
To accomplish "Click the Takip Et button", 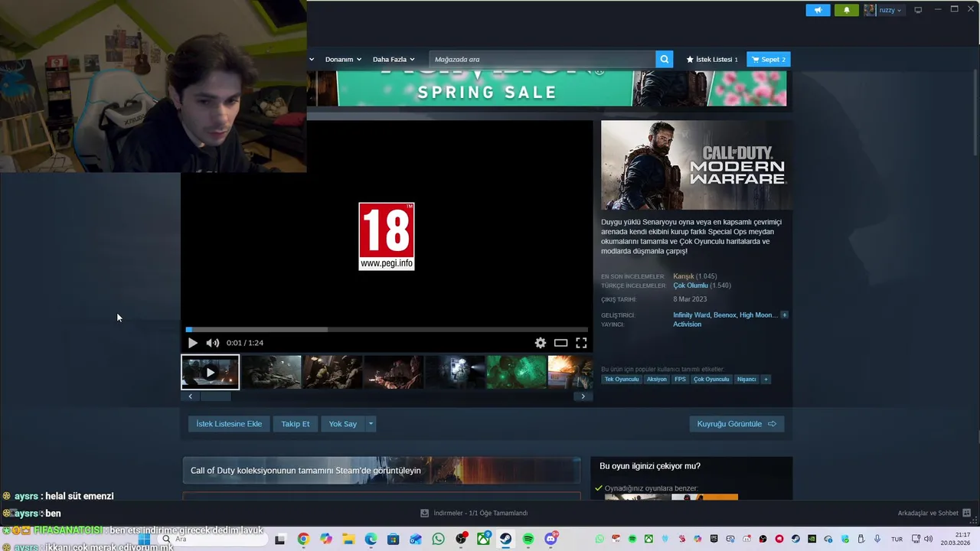I will pos(296,424).
